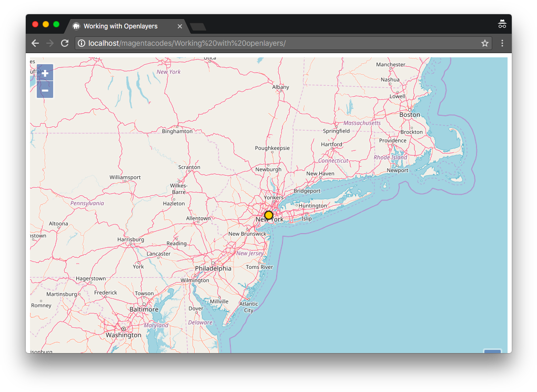Click the Newburgh city label
This screenshot has height=392, width=537.
tap(268, 169)
